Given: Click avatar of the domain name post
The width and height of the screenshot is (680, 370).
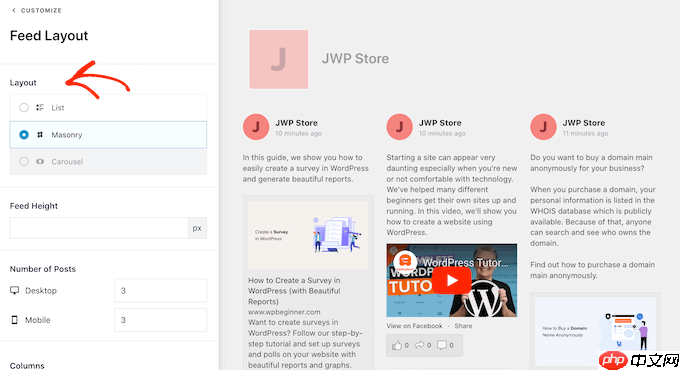Looking at the screenshot, I should pyautogui.click(x=543, y=127).
